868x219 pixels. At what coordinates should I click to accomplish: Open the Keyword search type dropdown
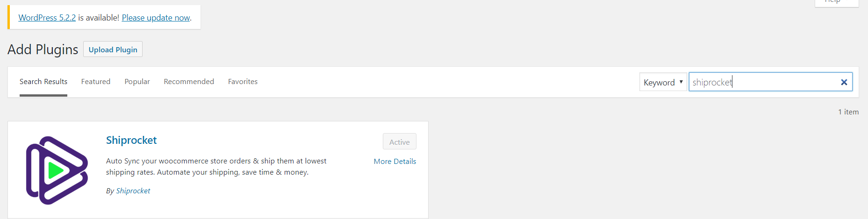[663, 82]
